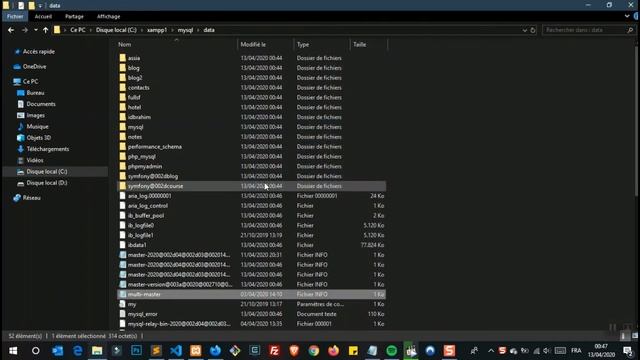
Task: Select the my configuration file
Action: click(132, 304)
